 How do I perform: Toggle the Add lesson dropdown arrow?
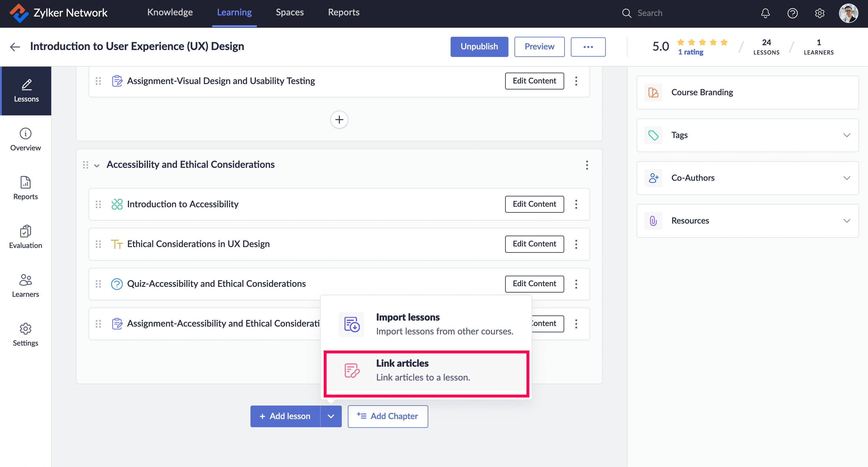tap(331, 416)
